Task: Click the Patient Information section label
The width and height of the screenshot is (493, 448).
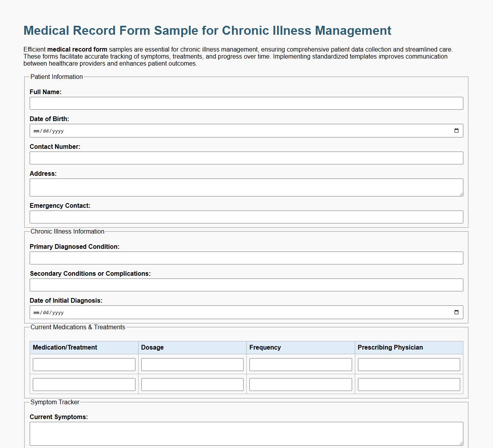Action: [57, 77]
